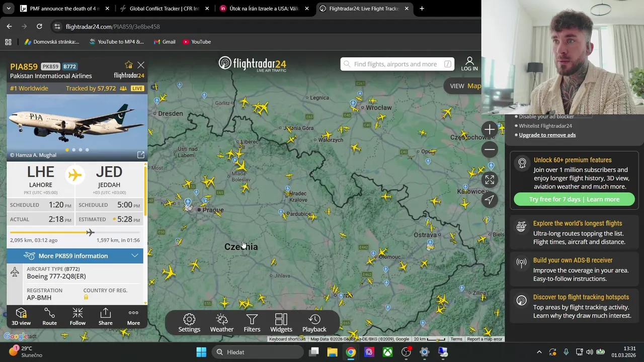
Task: Go back to previous page
Action: (9, 26)
